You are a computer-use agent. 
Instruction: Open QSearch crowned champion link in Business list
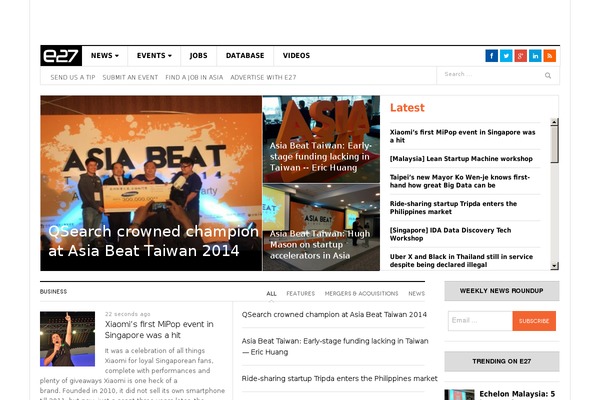(x=334, y=315)
